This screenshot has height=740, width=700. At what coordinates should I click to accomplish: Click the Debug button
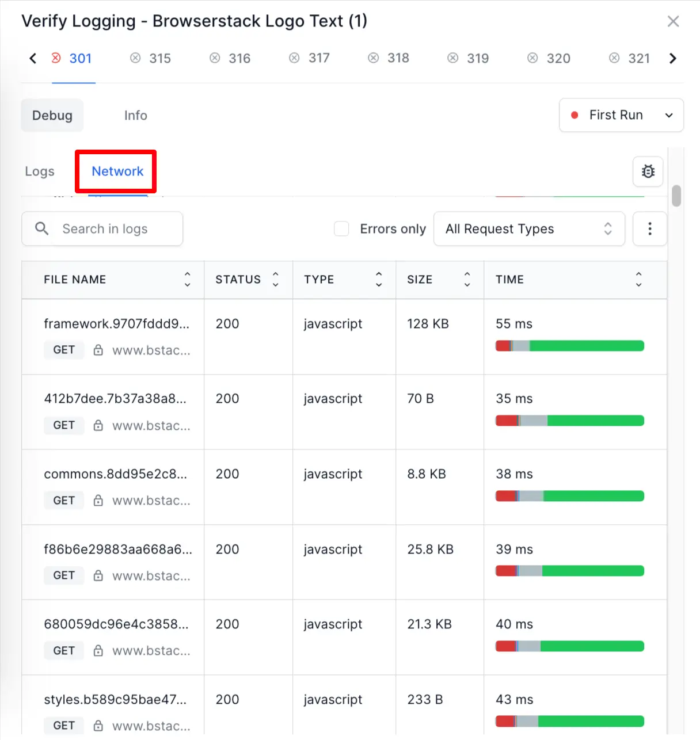point(52,116)
